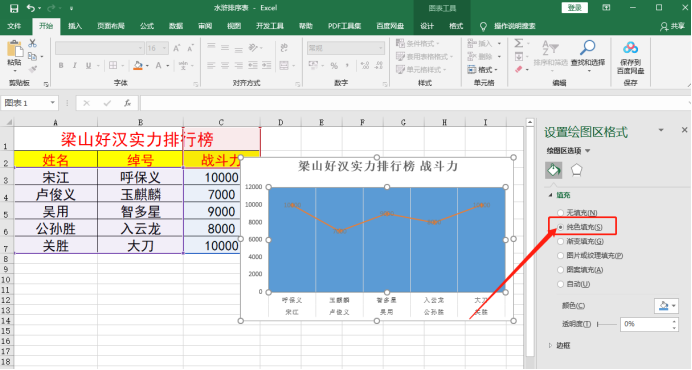The height and width of the screenshot is (370, 692).
Task: Click Save to Baidu Netdisk (保存到百度网盘)
Action: [630, 57]
